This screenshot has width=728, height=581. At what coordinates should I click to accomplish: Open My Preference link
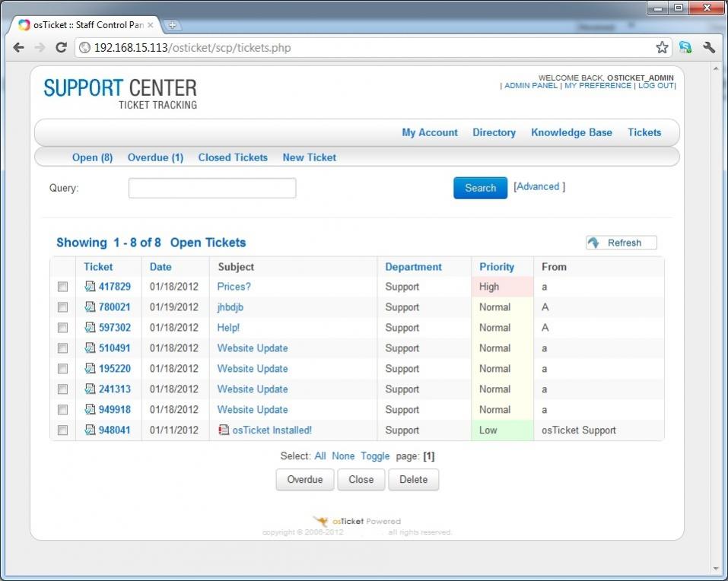coord(598,86)
